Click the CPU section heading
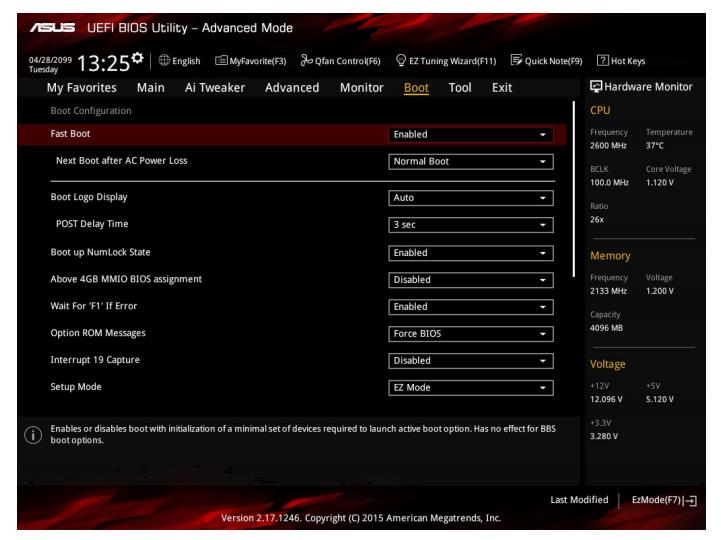 600,110
